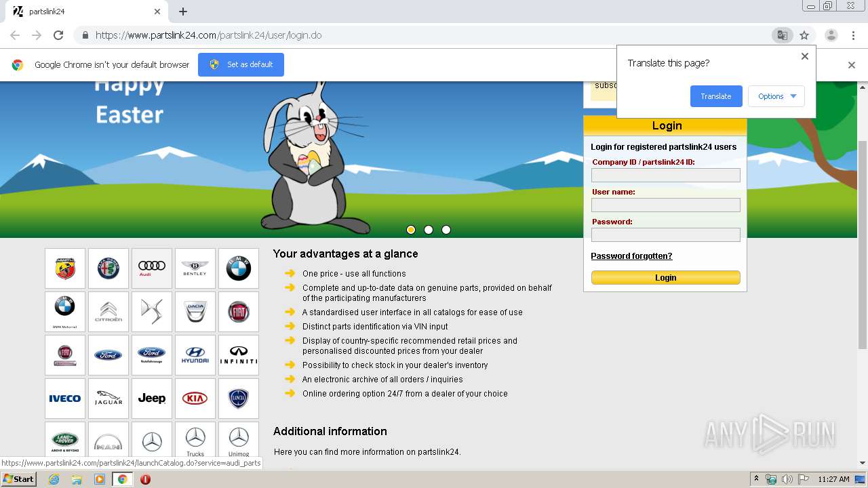Image resolution: width=868 pixels, height=488 pixels.
Task: Select the Mercedes Unimog tile
Action: point(239,440)
